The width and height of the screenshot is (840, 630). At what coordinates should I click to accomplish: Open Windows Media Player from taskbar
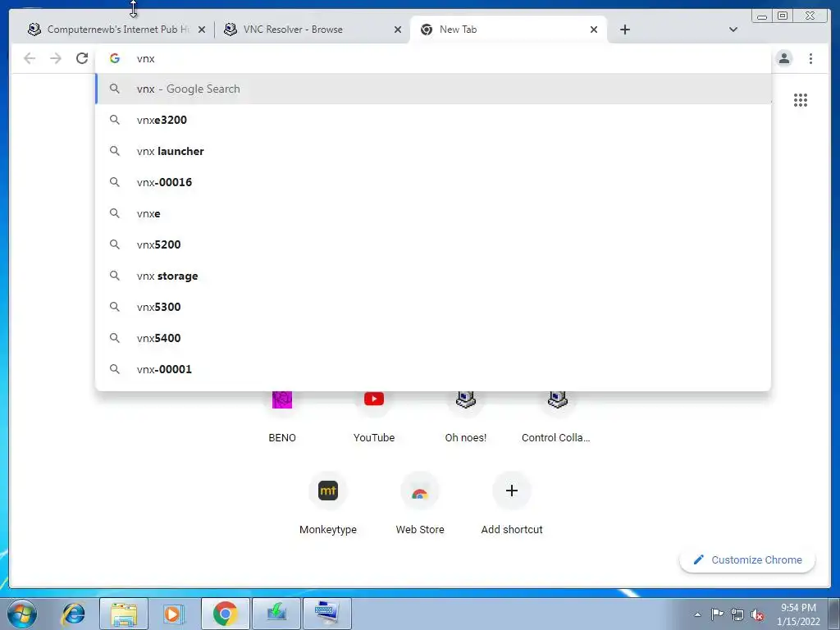tap(174, 614)
